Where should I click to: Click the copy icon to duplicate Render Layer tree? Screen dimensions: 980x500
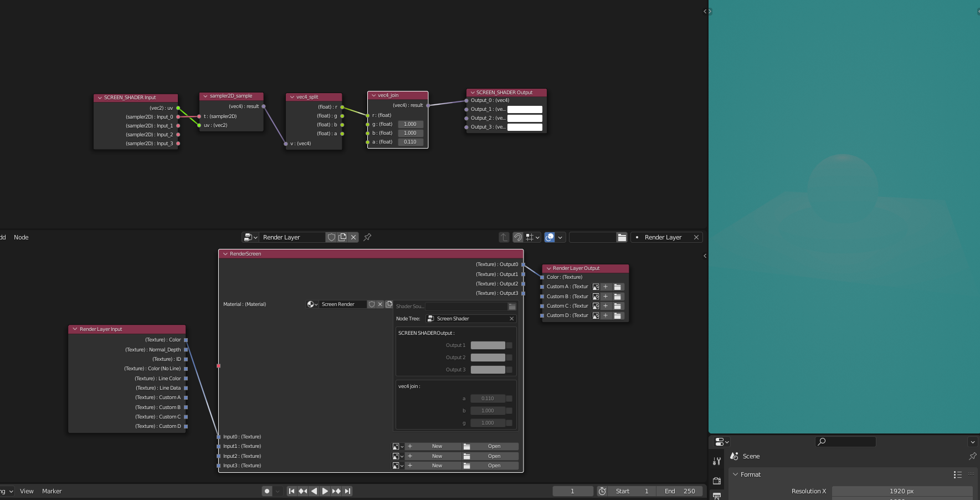click(x=343, y=237)
